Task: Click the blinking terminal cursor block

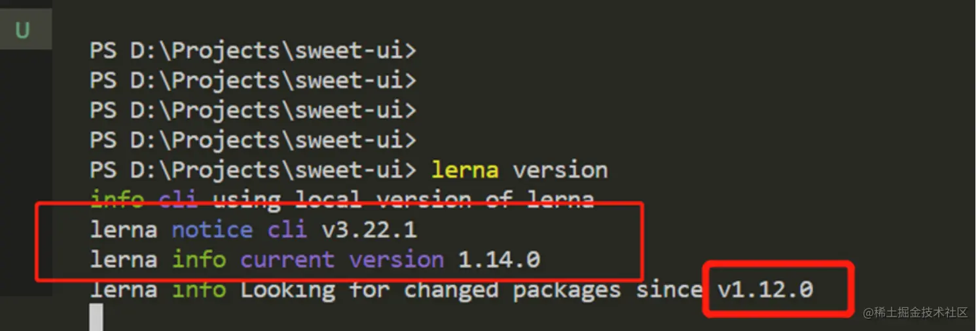Action: (x=96, y=317)
